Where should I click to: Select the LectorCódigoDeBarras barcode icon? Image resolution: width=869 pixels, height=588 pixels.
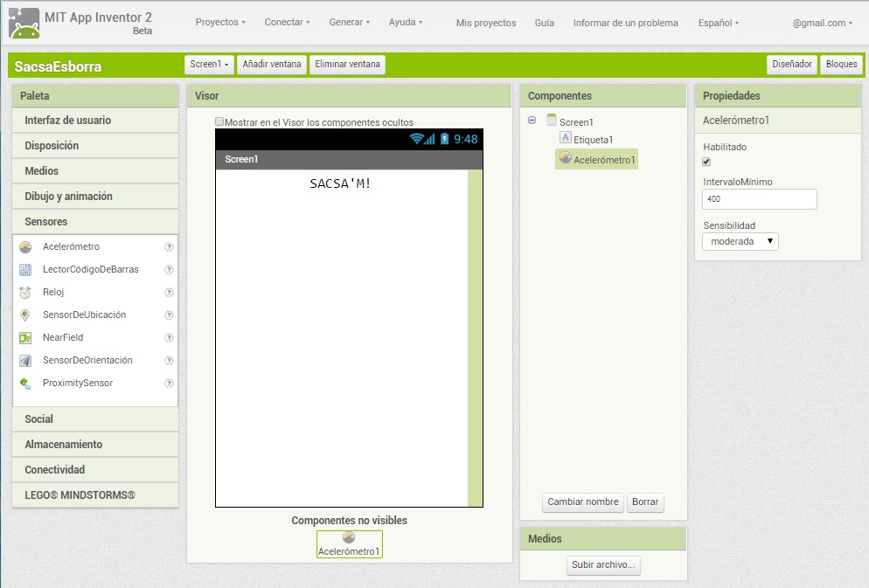tap(25, 270)
